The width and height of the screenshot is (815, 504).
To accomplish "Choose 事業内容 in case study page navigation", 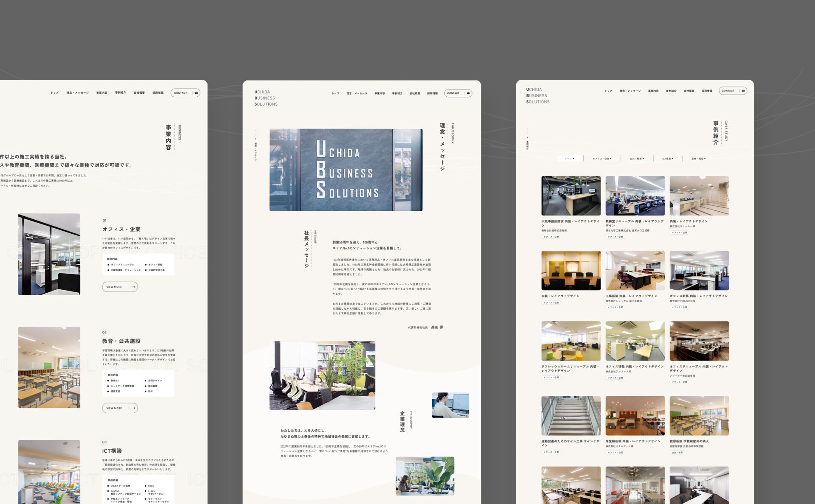I will click(x=653, y=91).
